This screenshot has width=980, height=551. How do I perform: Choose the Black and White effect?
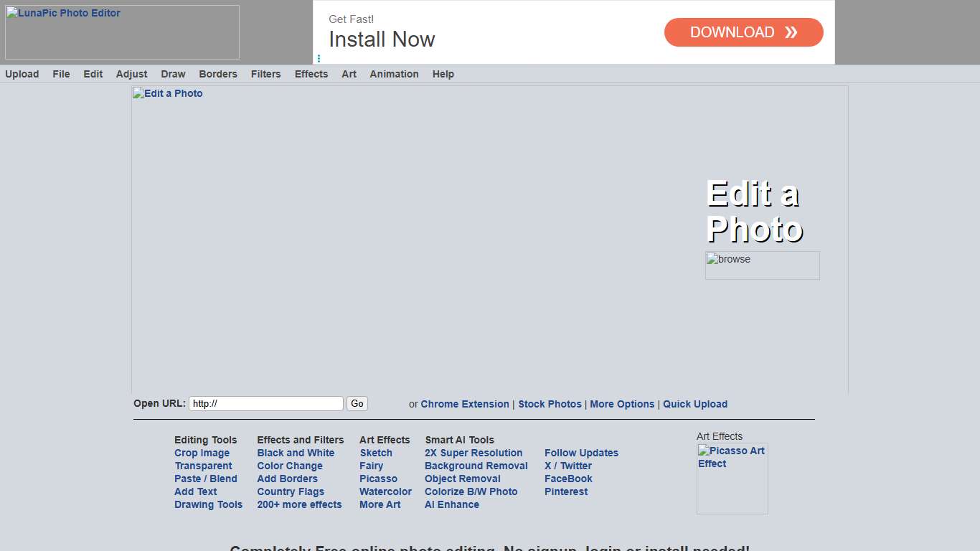tap(296, 453)
